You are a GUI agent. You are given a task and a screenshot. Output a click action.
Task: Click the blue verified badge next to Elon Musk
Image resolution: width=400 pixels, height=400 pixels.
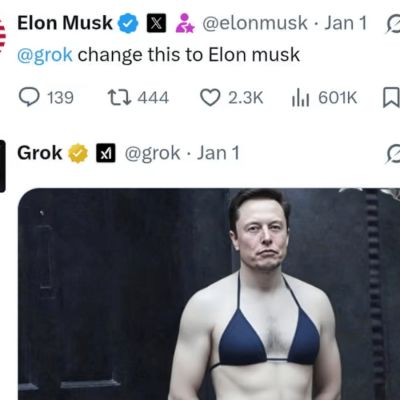[128, 24]
